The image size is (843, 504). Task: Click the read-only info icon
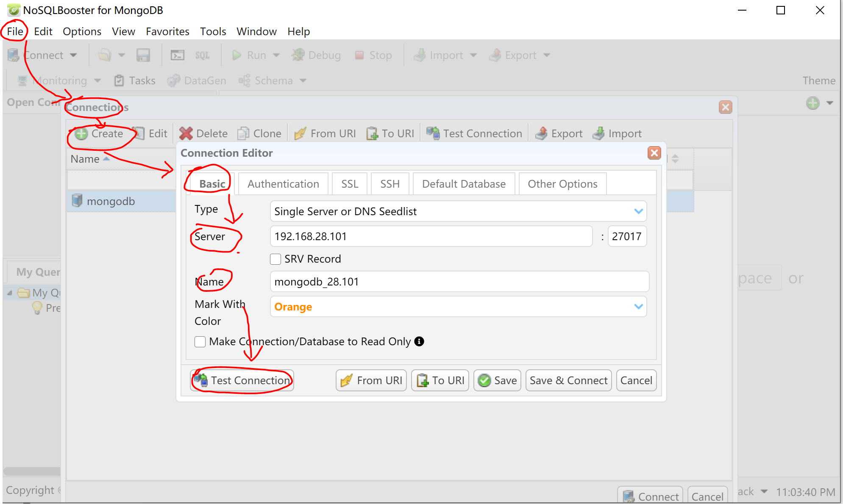coord(419,341)
